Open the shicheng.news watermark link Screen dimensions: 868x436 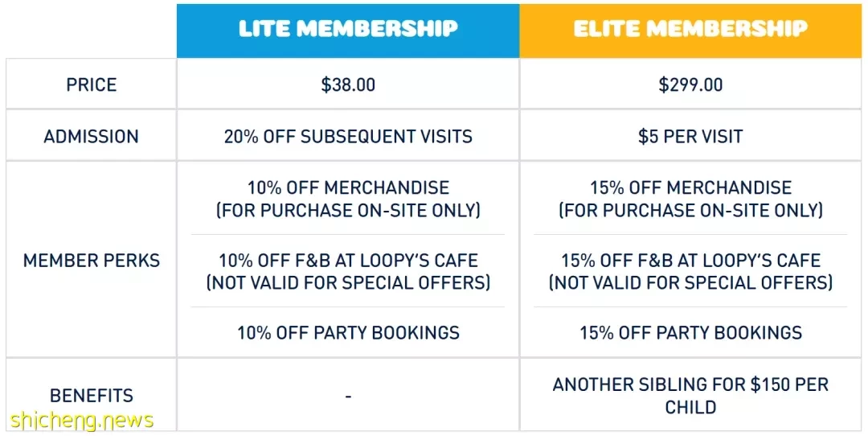(x=81, y=421)
